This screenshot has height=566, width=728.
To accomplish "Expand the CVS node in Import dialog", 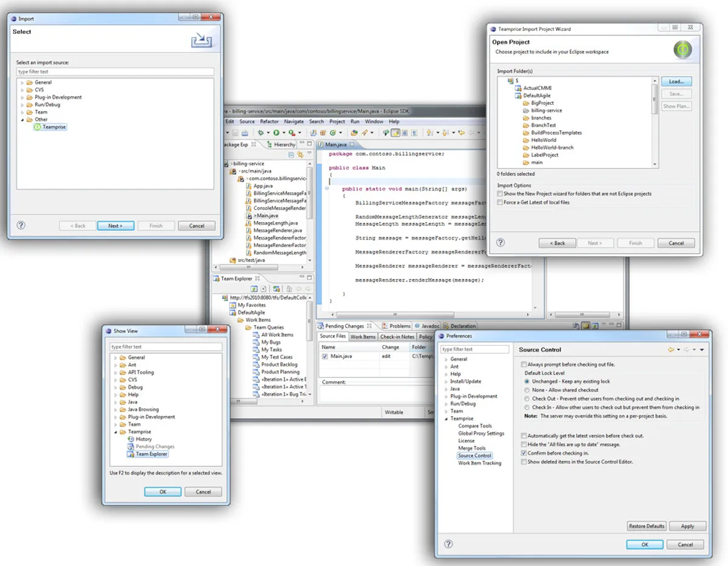I will click(22, 90).
